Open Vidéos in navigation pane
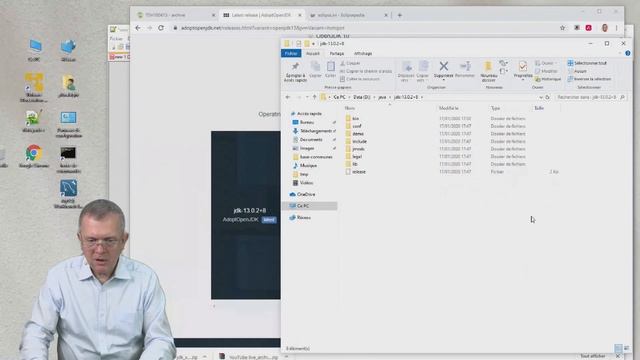This screenshot has height=360, width=640. 306,183
